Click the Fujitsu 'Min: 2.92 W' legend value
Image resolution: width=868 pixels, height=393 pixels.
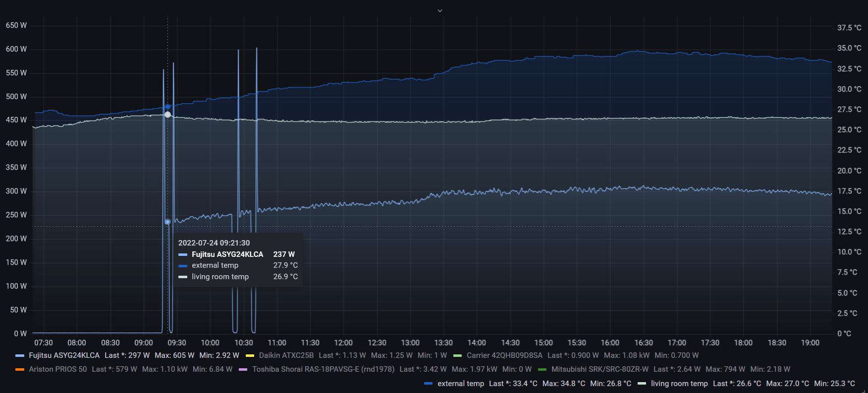pos(219,355)
